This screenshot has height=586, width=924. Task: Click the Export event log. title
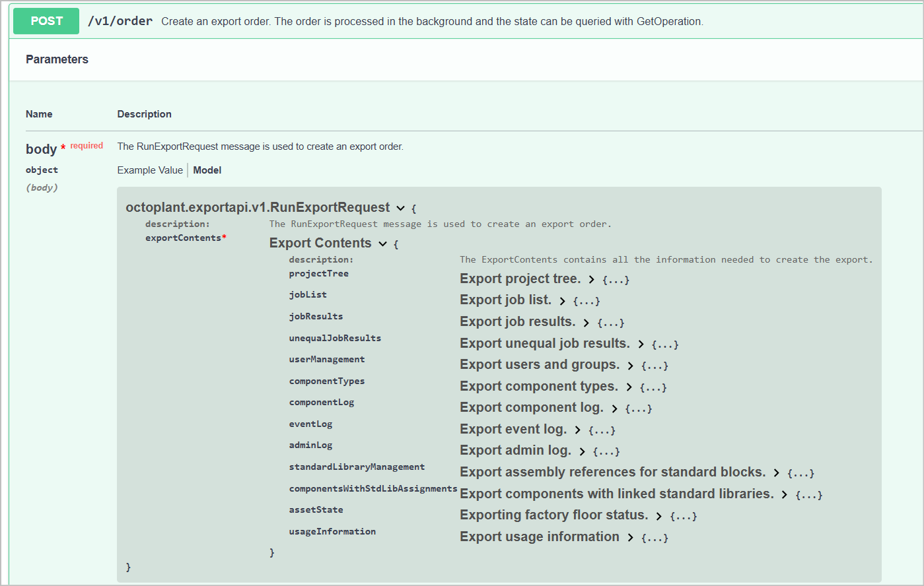pos(514,429)
